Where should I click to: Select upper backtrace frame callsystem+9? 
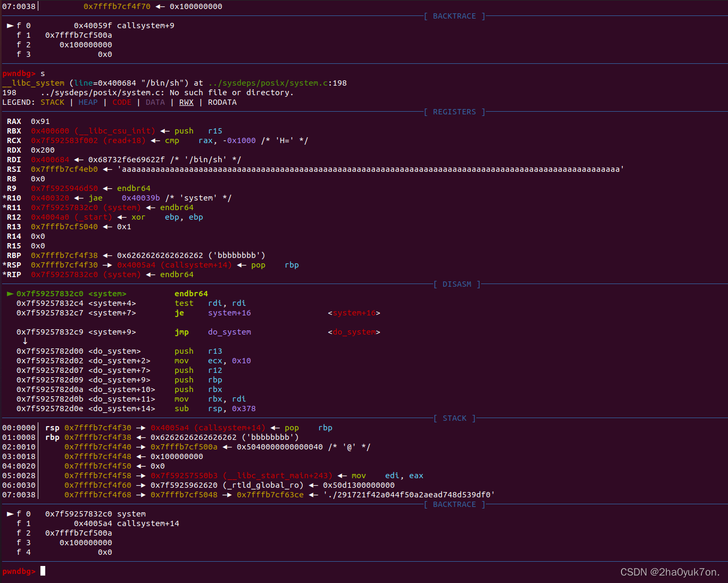[95, 26]
